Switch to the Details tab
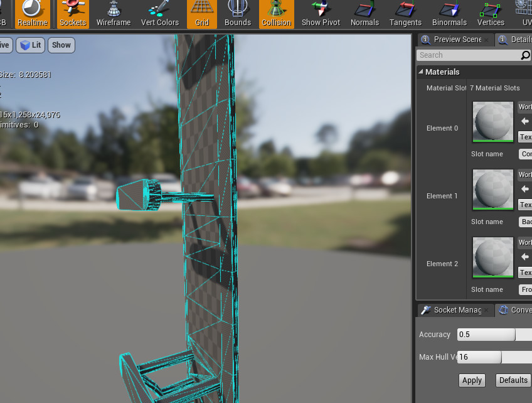This screenshot has width=532, height=403. (x=514, y=40)
